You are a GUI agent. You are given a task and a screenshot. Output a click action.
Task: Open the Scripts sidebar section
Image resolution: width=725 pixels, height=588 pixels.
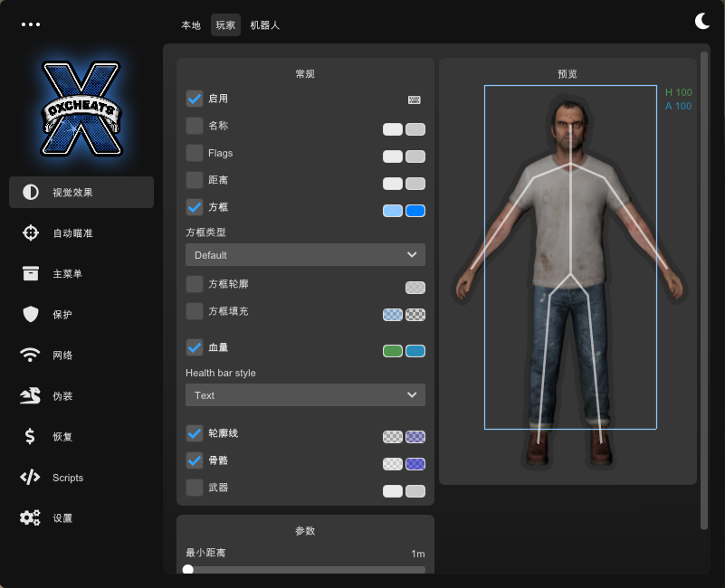coord(81,477)
